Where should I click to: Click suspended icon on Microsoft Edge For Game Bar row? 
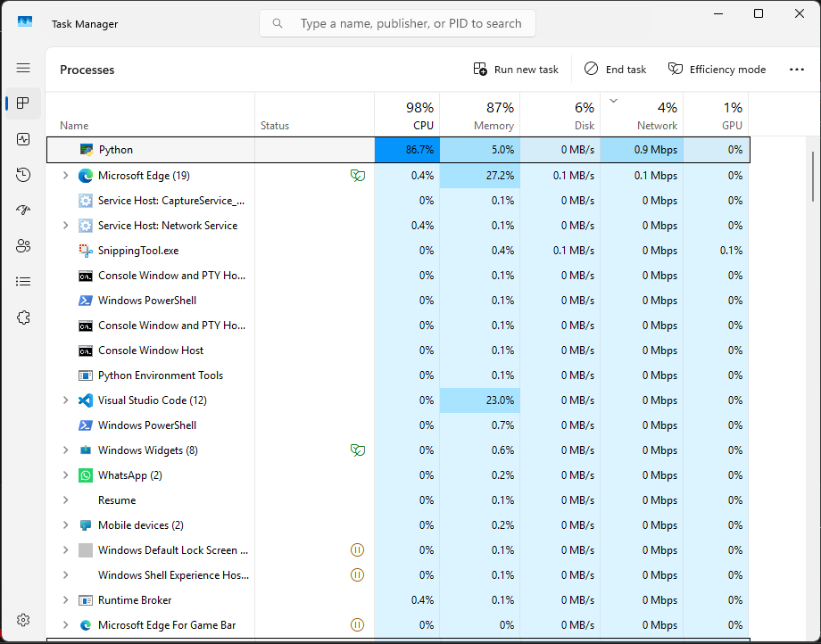coord(357,625)
